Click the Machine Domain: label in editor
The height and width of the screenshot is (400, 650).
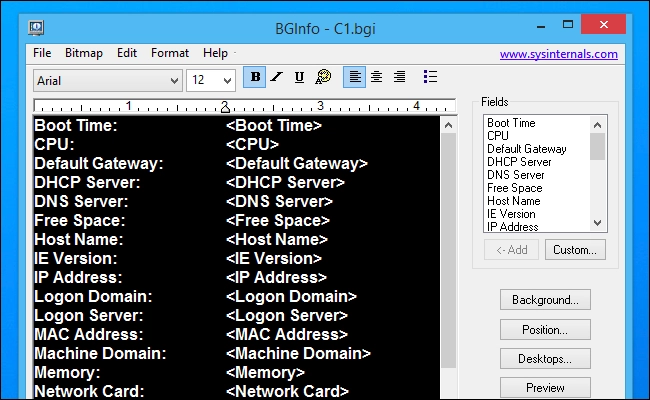[x=100, y=354]
